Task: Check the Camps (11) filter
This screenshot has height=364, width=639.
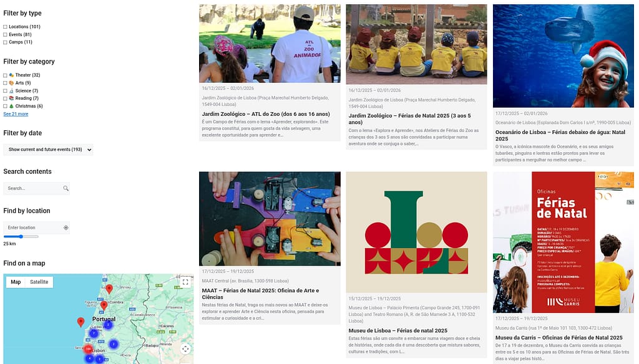Action: [x=5, y=42]
